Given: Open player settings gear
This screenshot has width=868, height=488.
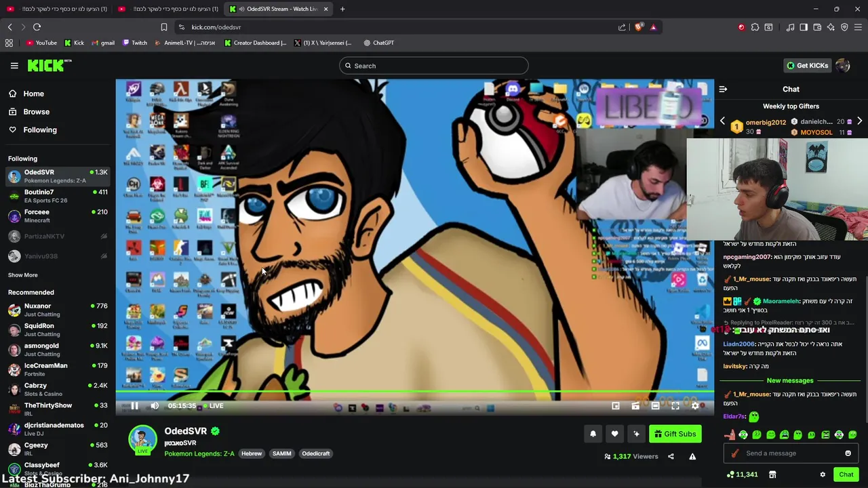Looking at the screenshot, I should [695, 406].
